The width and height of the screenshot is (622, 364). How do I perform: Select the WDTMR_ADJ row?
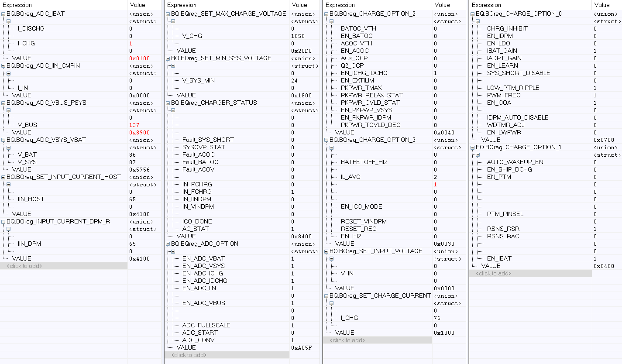pos(546,125)
